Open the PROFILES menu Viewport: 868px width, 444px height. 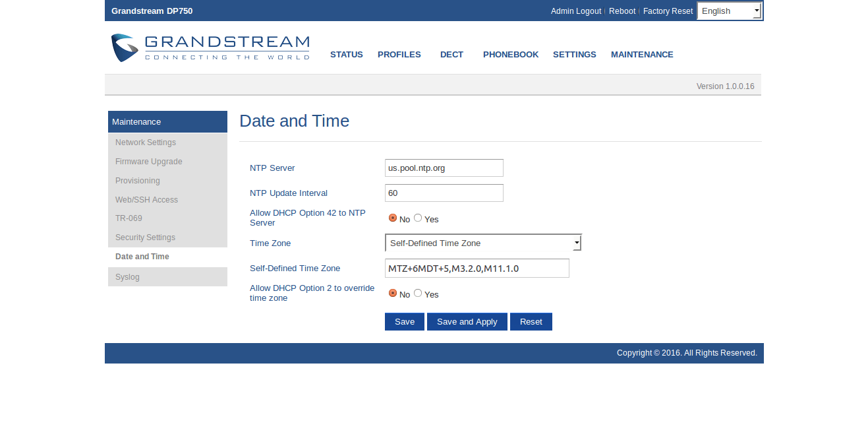pos(399,55)
